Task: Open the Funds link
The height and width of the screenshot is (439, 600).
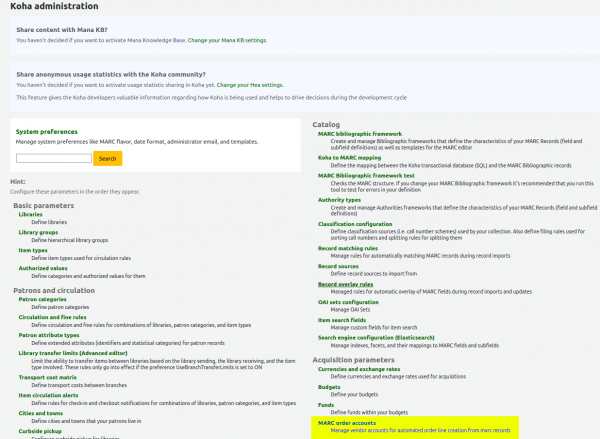Action: tap(326, 405)
